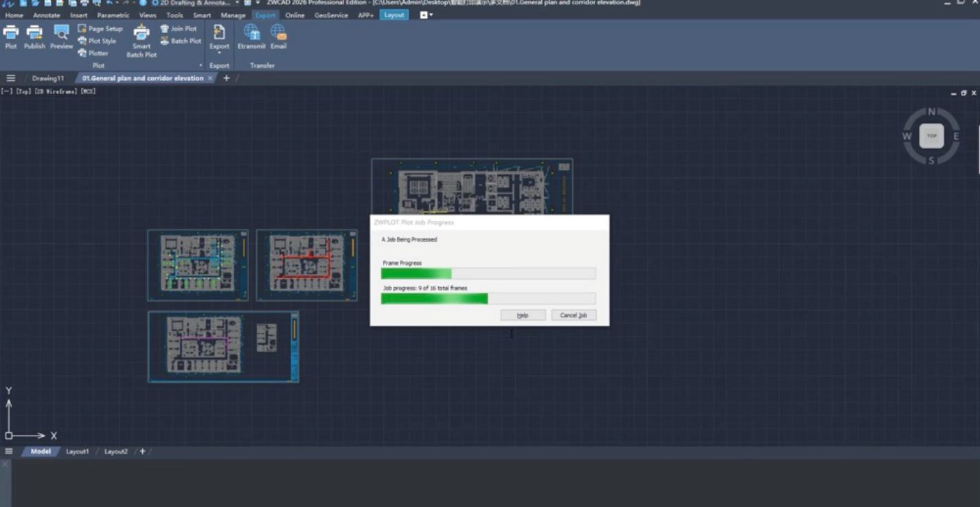Expand the Export dropdown in the ribbon

coord(219,52)
